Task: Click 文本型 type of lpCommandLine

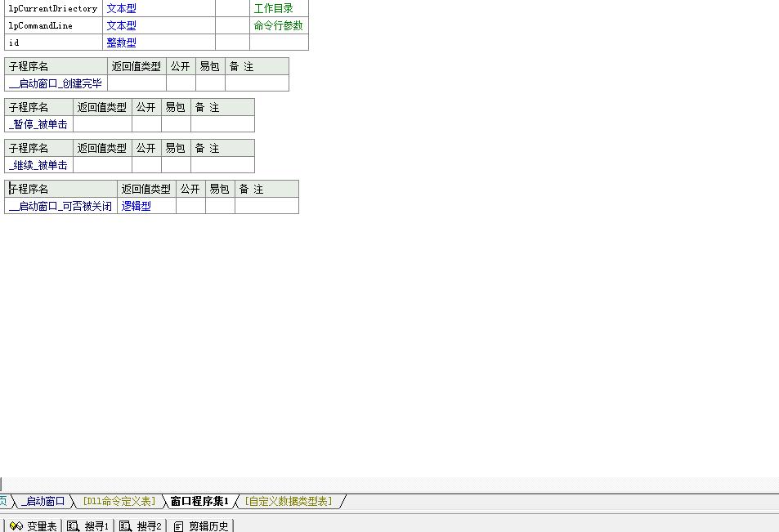Action: (159, 25)
